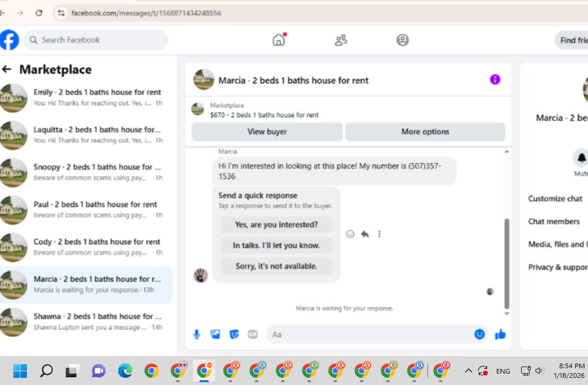This screenshot has height=385, width=588.
Task: Click the Search Facebook field
Action: click(96, 40)
